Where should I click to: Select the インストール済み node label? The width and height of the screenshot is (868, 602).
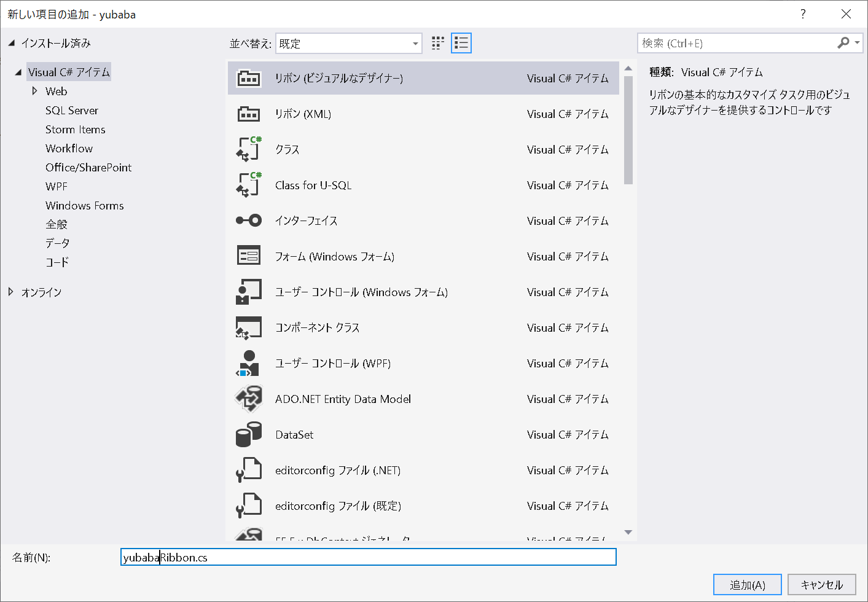(56, 43)
